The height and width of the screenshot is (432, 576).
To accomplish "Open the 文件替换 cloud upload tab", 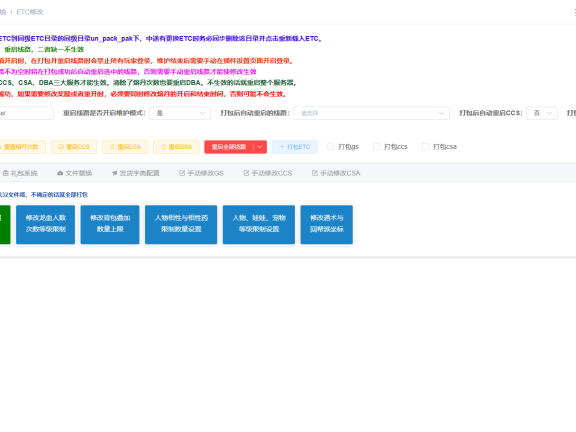I will [x=75, y=173].
